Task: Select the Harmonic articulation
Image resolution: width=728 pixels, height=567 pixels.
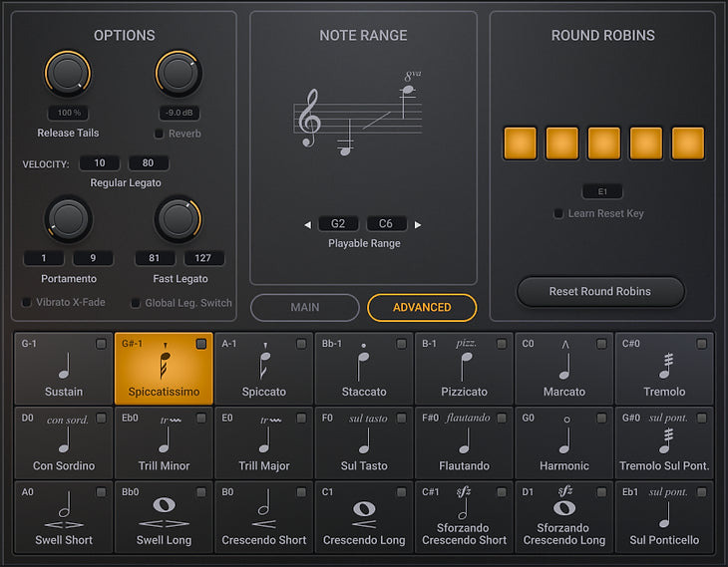Action: coord(564,443)
